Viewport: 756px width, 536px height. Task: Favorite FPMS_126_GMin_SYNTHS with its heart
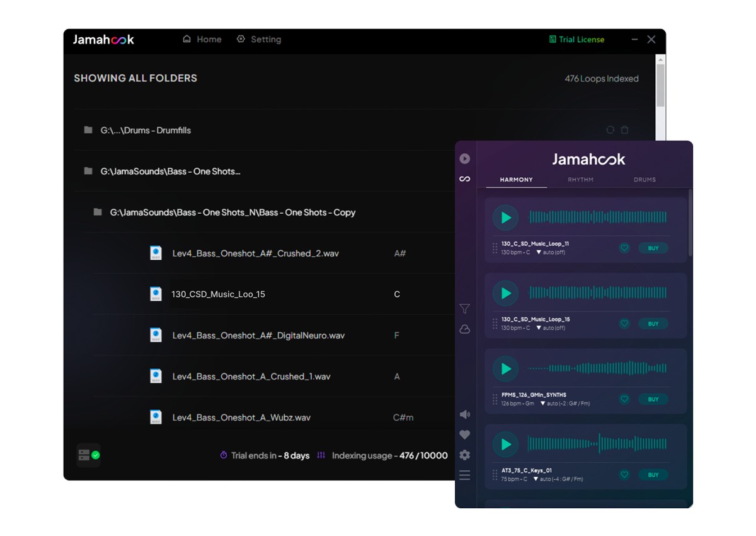[x=624, y=399]
